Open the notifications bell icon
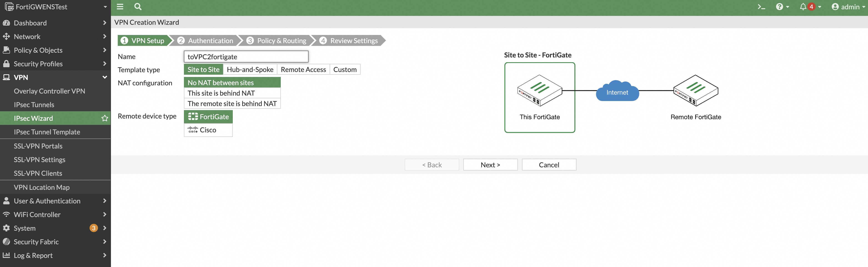Image resolution: width=868 pixels, height=267 pixels. point(803,7)
